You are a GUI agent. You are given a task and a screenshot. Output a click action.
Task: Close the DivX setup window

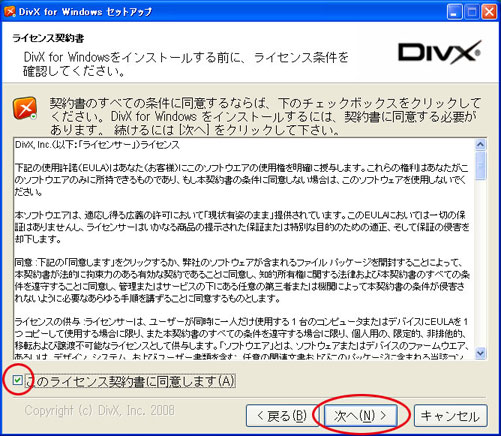pos(489,12)
